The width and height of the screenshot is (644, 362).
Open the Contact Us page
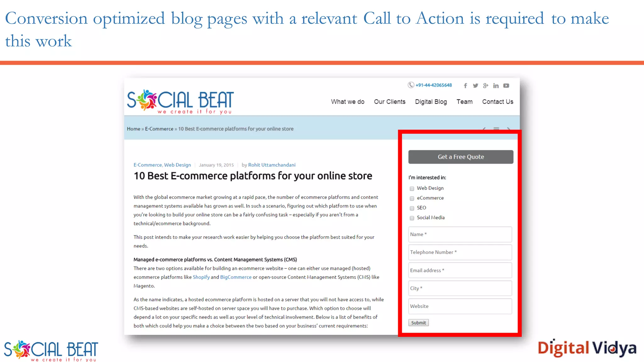click(x=497, y=101)
